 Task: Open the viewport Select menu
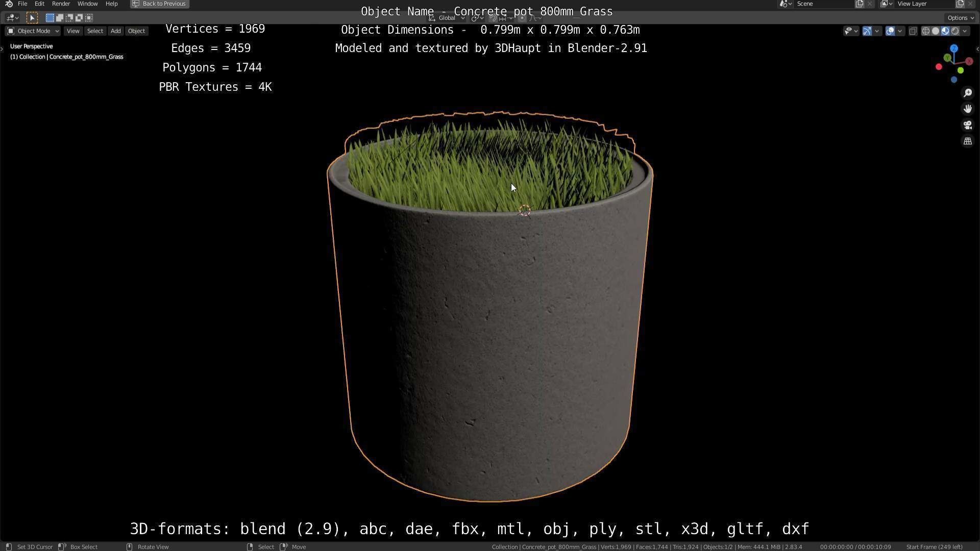95,31
